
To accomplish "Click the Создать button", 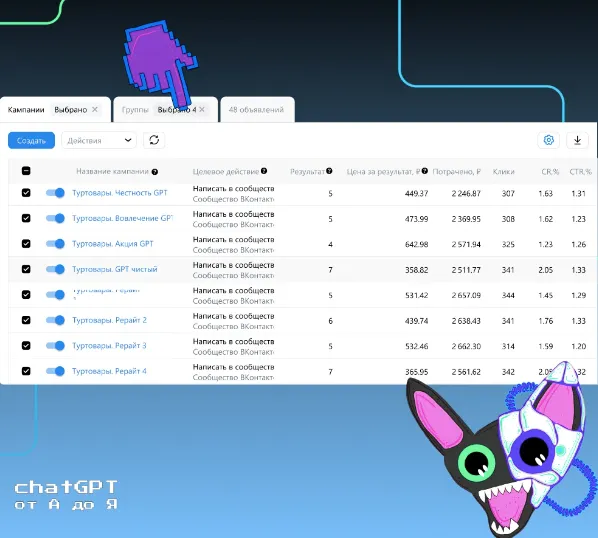I will [x=31, y=140].
